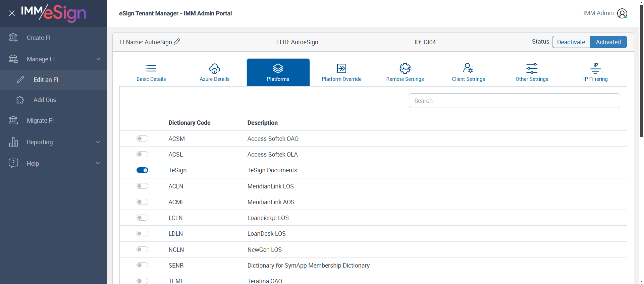Click into the platform Search field
Screen dimensions: 644x284
pyautogui.click(x=514, y=101)
